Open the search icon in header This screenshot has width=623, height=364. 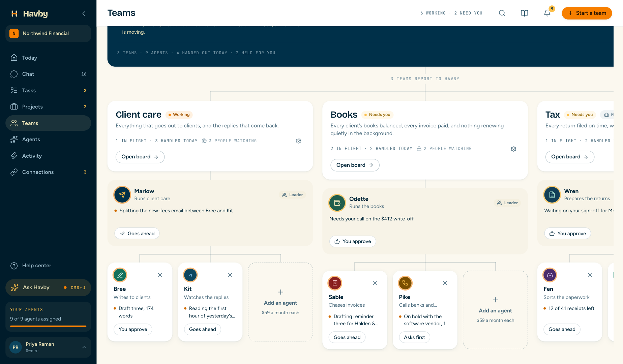coord(502,13)
